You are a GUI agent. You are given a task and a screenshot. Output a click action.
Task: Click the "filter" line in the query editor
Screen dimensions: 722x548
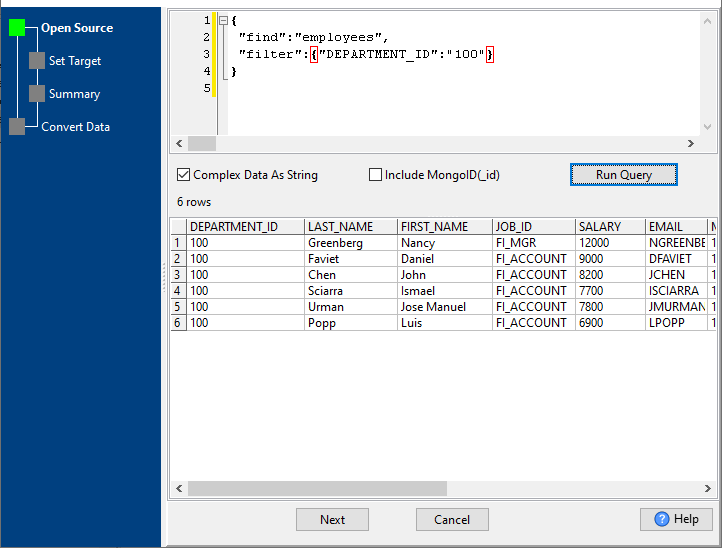366,54
